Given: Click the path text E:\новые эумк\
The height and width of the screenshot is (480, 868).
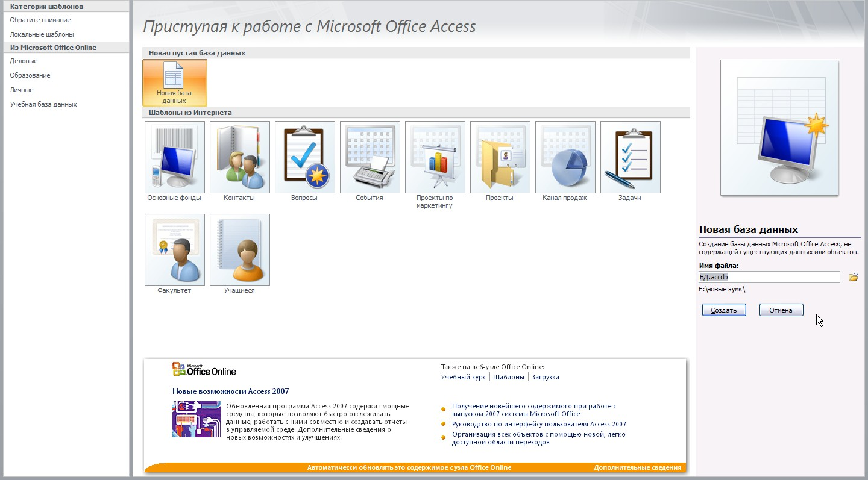Looking at the screenshot, I should [722, 289].
